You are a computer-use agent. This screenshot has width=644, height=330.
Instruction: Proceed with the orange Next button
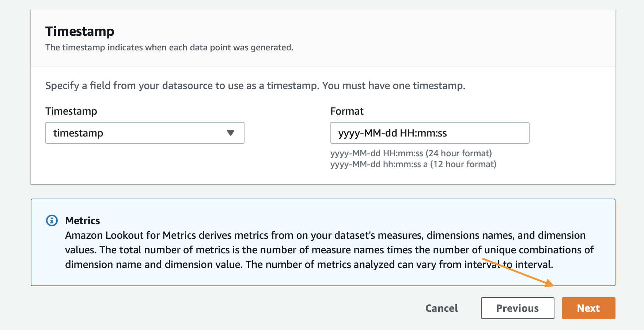click(588, 308)
